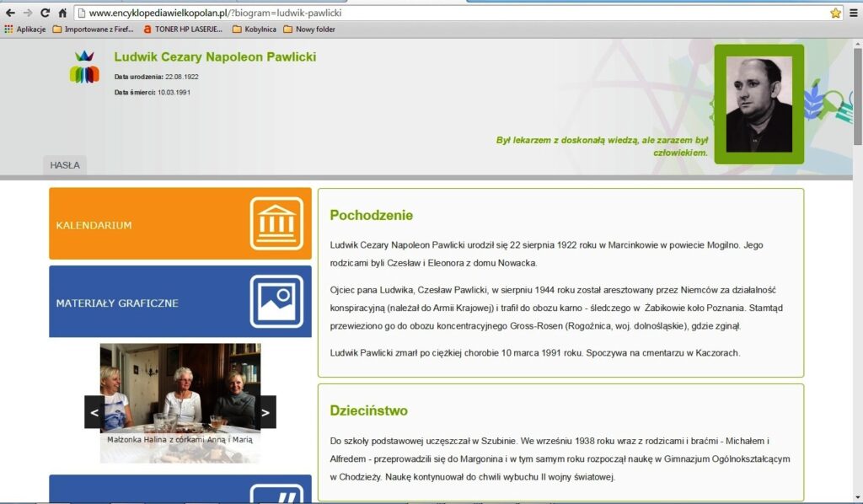The image size is (863, 504).
Task: Click the Pochodzenie section heading
Action: (372, 215)
